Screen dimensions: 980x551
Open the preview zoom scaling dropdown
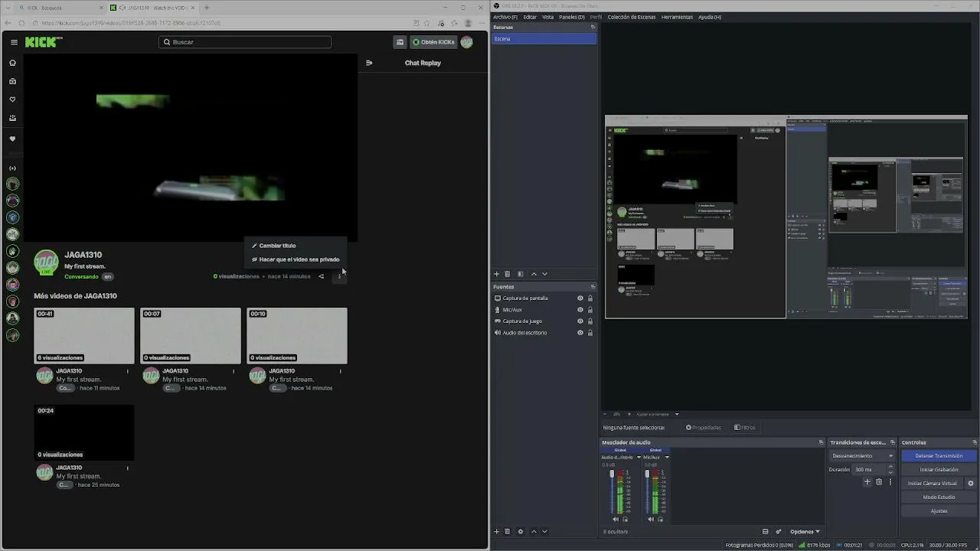click(677, 414)
